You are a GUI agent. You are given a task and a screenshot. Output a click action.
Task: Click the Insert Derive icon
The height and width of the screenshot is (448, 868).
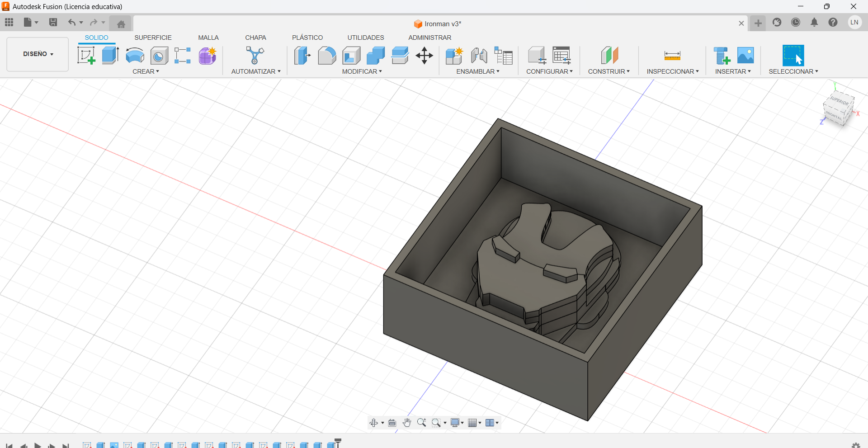tap(722, 56)
